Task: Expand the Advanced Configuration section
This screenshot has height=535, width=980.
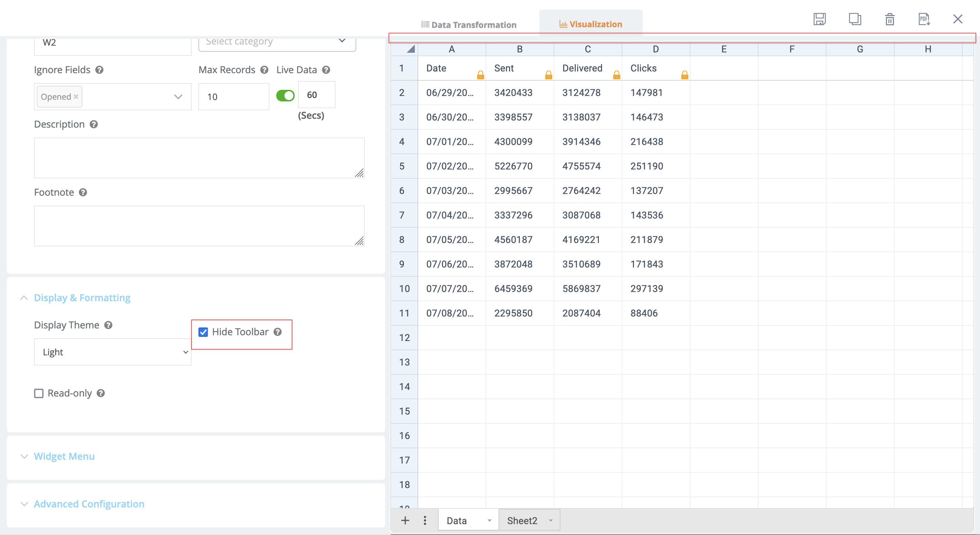Action: (x=88, y=503)
